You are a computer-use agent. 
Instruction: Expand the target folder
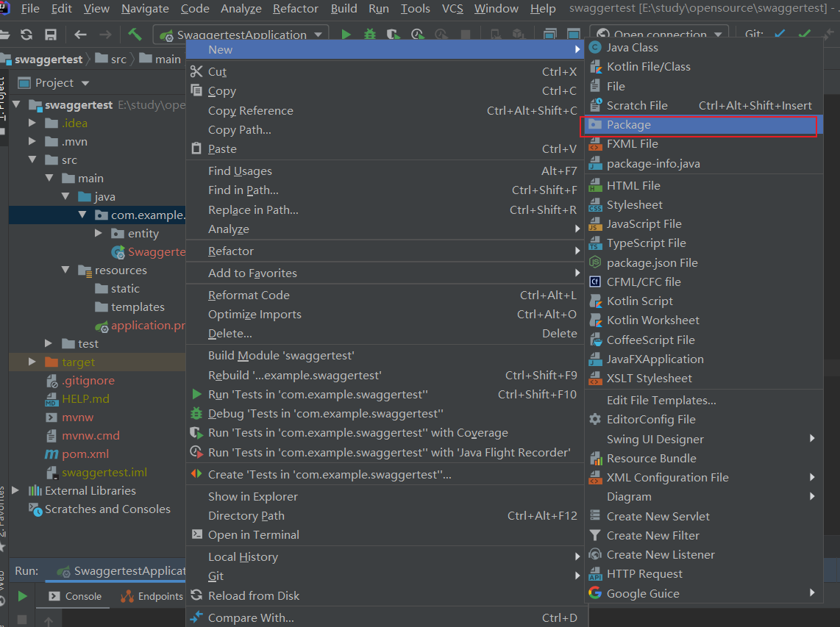pos(32,362)
